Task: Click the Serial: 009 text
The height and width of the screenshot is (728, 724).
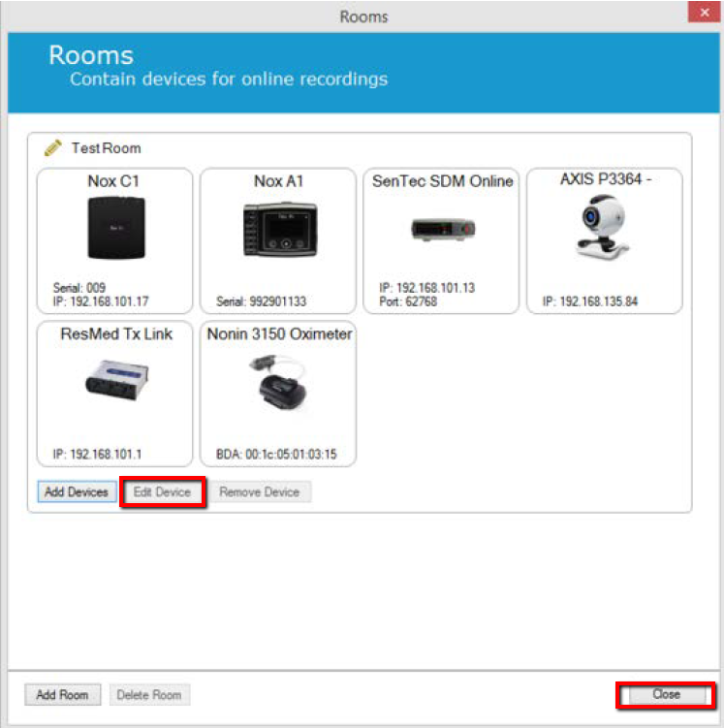Action: (79, 288)
